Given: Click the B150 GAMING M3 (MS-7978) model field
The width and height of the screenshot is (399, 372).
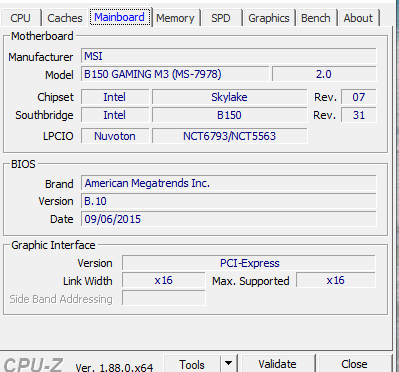Looking at the screenshot, I should (175, 74).
